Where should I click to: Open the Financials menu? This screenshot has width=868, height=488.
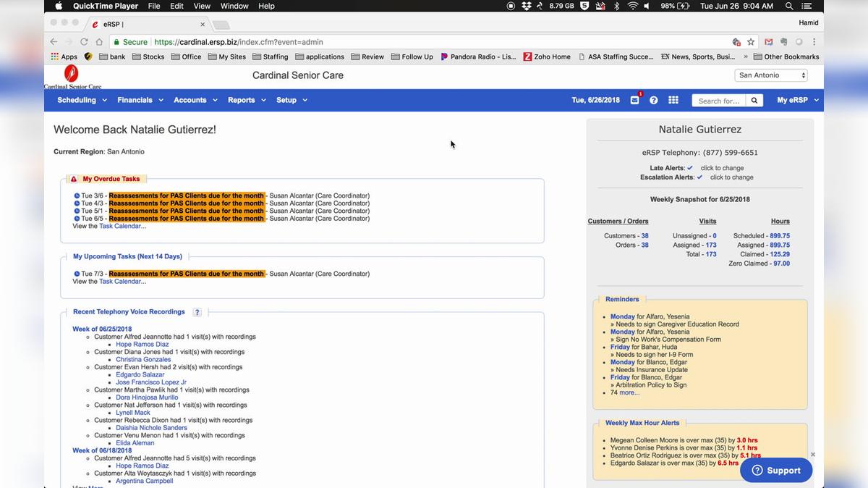(x=140, y=100)
